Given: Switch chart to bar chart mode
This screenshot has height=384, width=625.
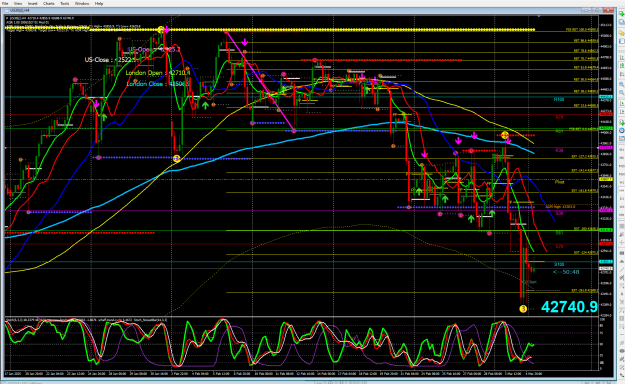Looking at the screenshot, I should (x=622, y=57).
